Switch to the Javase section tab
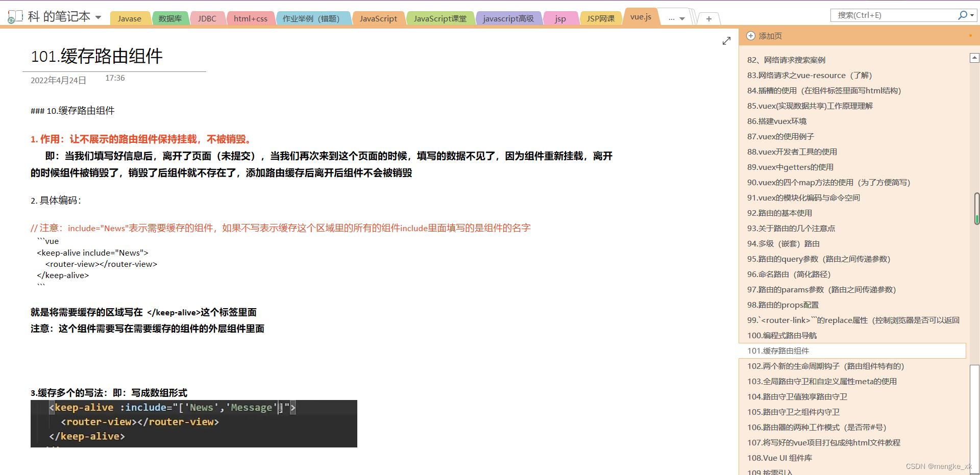This screenshot has height=475, width=980. tap(130, 18)
